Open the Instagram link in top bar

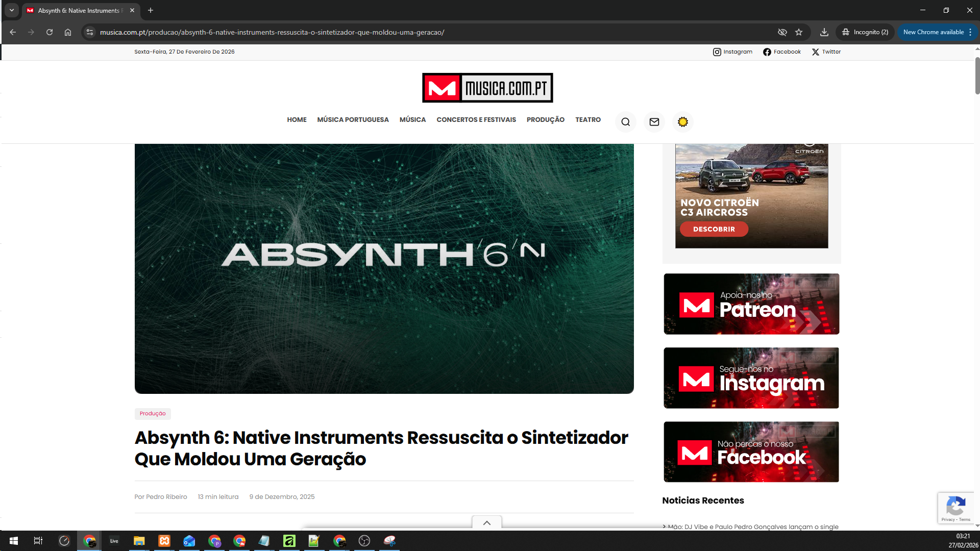click(732, 52)
